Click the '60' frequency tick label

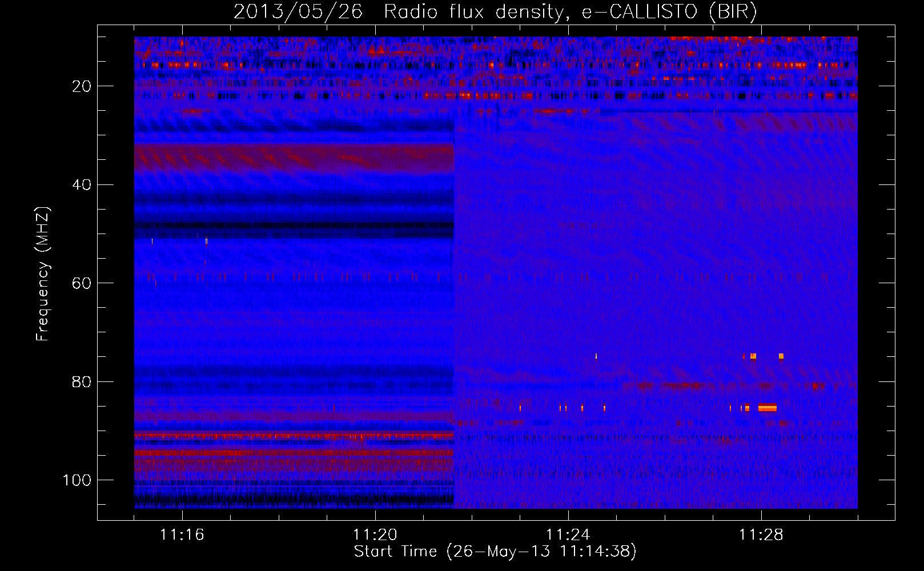tap(82, 283)
